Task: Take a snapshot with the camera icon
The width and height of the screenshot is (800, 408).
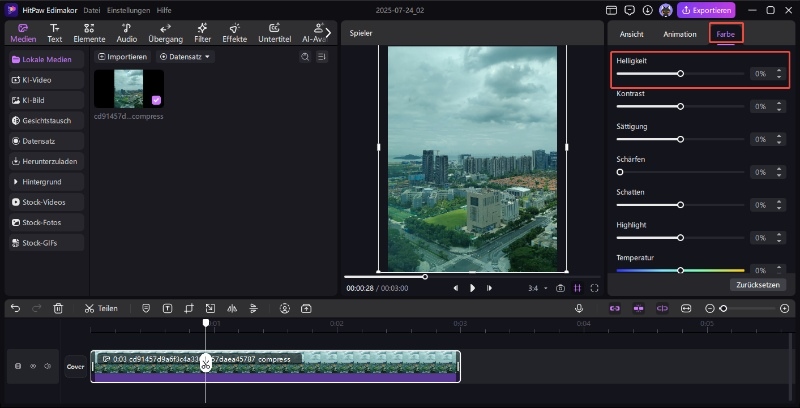Action: pos(560,288)
